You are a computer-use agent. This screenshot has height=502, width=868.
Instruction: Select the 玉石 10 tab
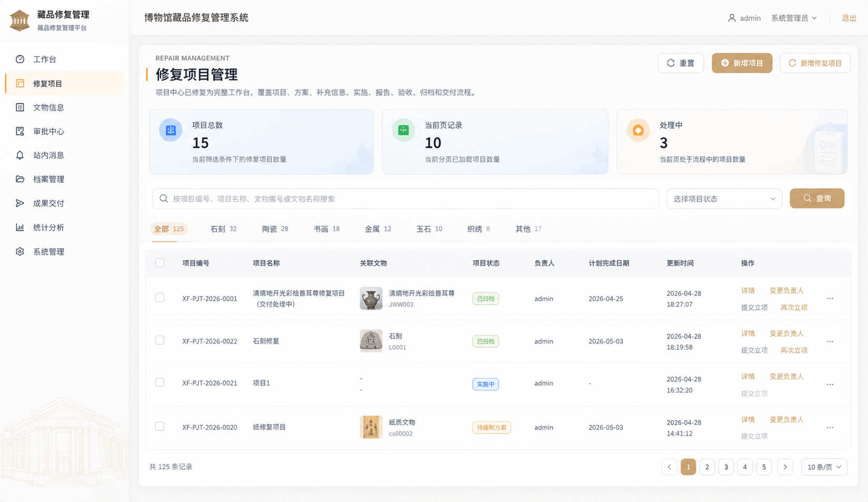[x=429, y=229]
